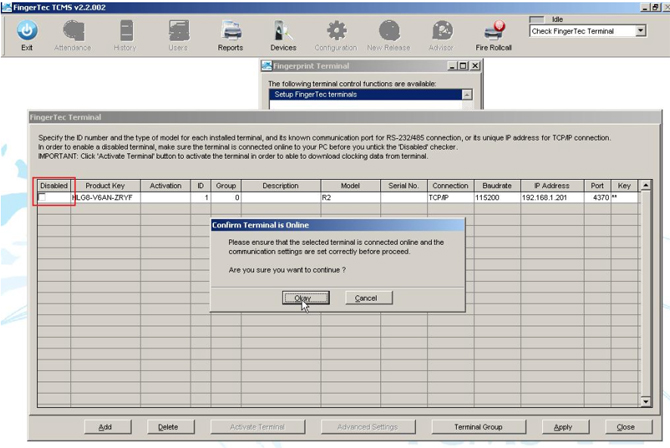Close the Fingerprint Terminal window
The width and height of the screenshot is (670, 448).
click(475, 66)
